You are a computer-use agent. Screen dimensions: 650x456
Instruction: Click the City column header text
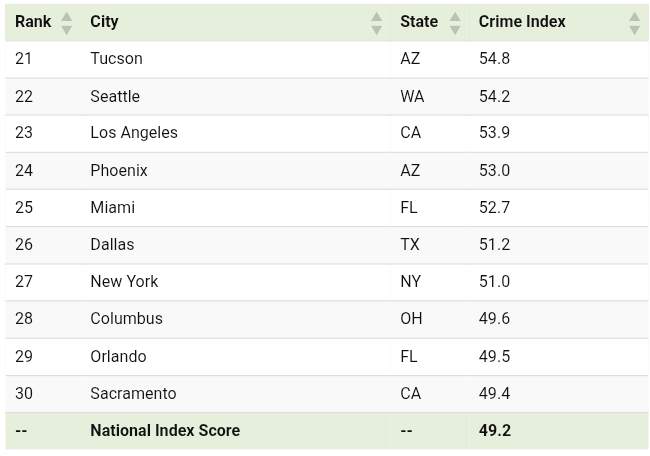click(x=104, y=22)
